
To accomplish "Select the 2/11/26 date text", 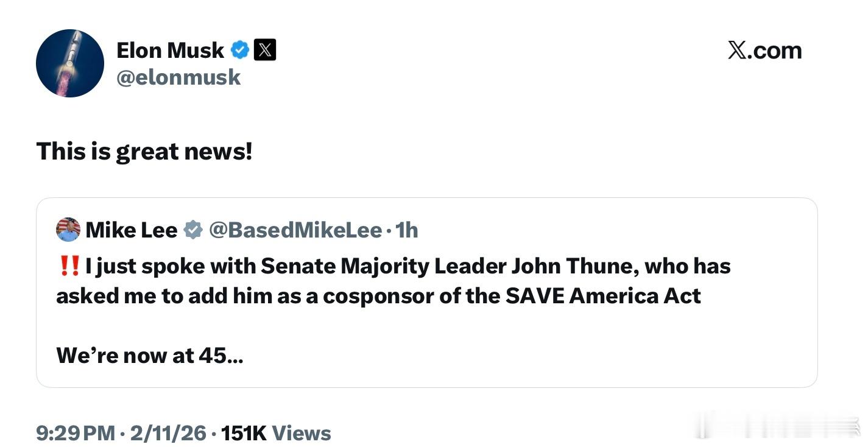I will tap(167, 433).
